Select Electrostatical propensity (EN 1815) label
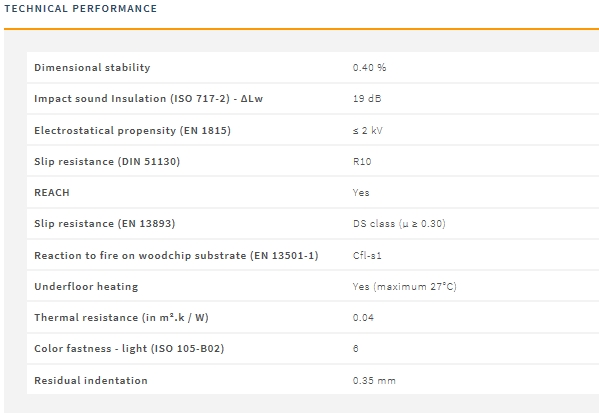Screen dimensions: 599x413 (133, 130)
